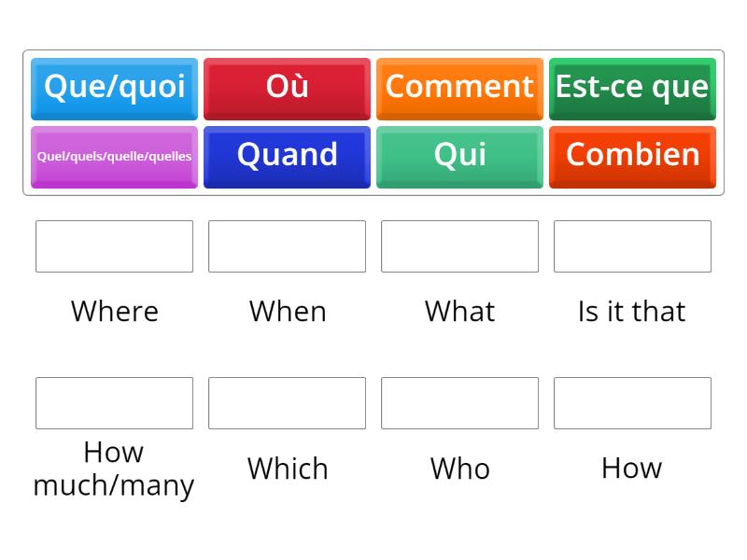The height and width of the screenshot is (560, 747).
Task: Click the 'How much/many' label text
Action: (114, 469)
